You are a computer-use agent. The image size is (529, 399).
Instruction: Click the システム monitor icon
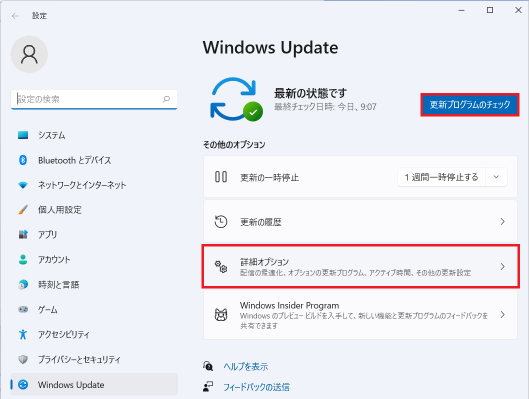pyautogui.click(x=23, y=135)
